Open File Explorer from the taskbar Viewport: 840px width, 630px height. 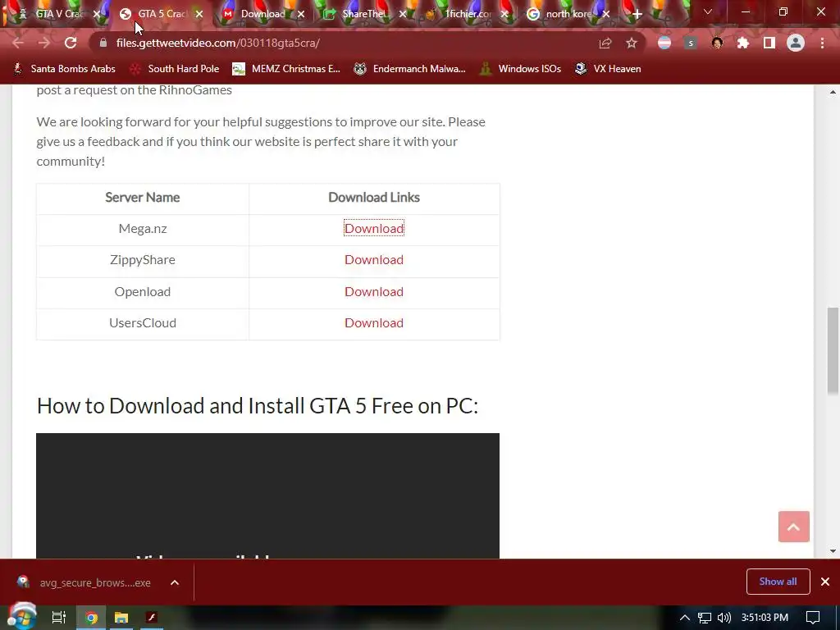click(x=121, y=618)
